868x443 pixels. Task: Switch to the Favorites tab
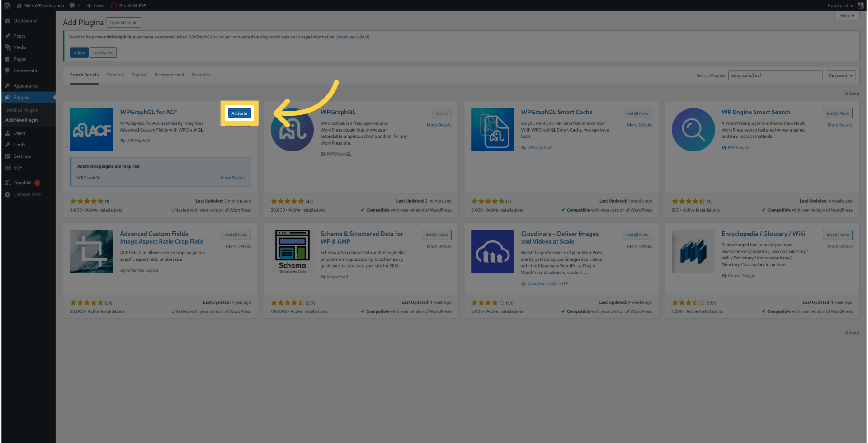(x=201, y=75)
